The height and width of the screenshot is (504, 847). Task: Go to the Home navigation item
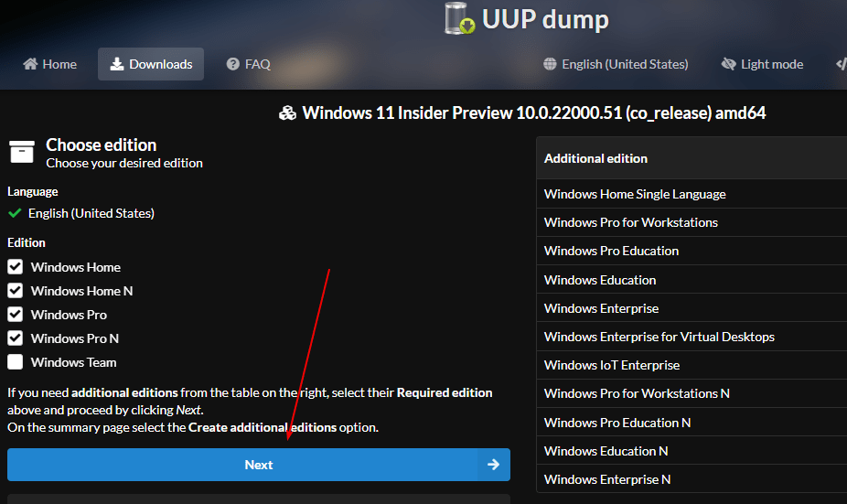coord(50,64)
